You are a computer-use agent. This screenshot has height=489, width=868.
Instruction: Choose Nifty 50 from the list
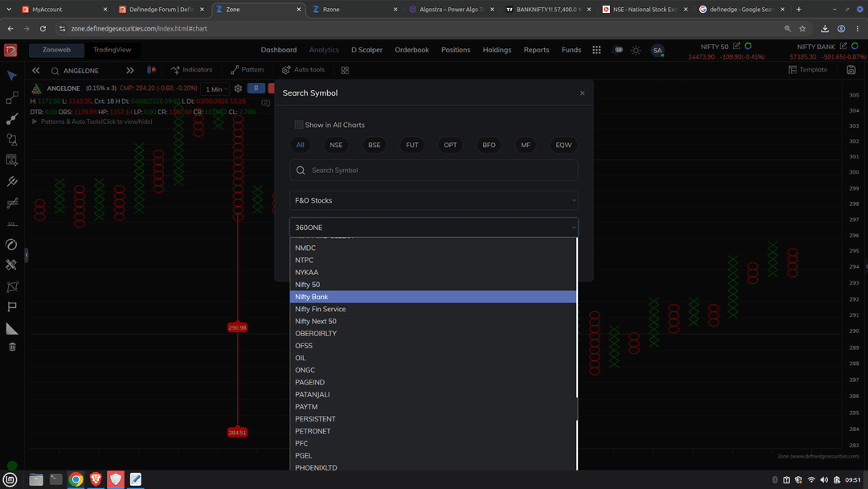coord(433,285)
